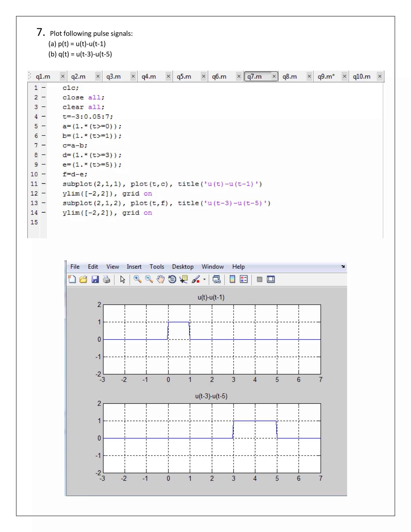Switch to the q8.m editor tab

[290, 76]
